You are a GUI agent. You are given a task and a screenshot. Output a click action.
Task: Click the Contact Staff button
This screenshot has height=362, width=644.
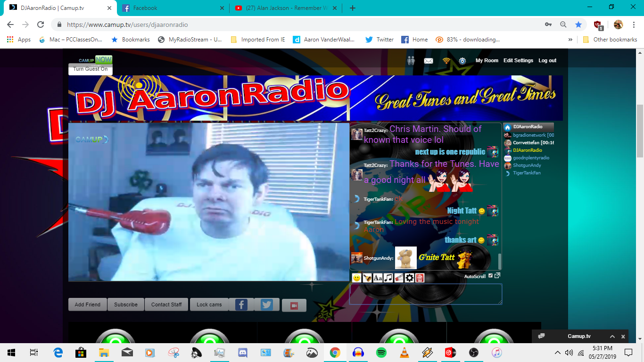tap(166, 304)
